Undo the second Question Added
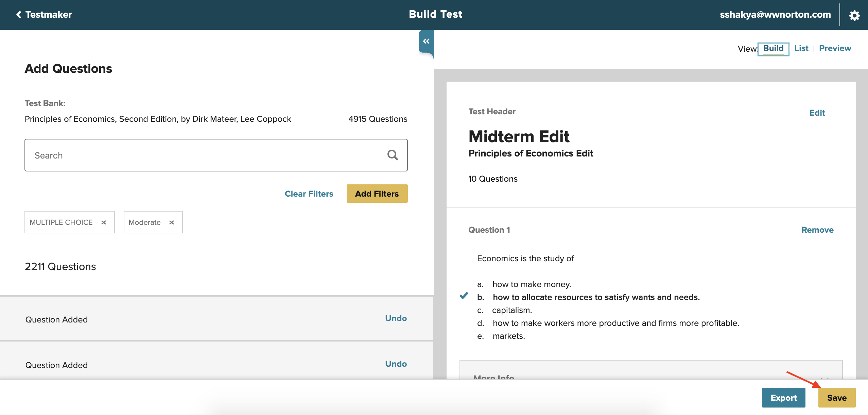Image resolution: width=868 pixels, height=415 pixels. tap(396, 364)
